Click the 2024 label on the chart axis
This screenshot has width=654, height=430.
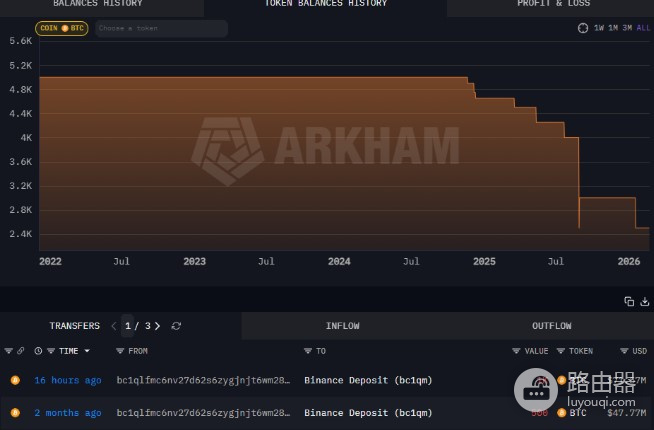click(339, 262)
